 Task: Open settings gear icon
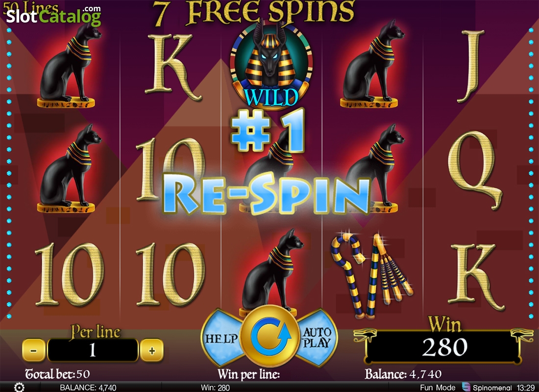click(x=19, y=387)
